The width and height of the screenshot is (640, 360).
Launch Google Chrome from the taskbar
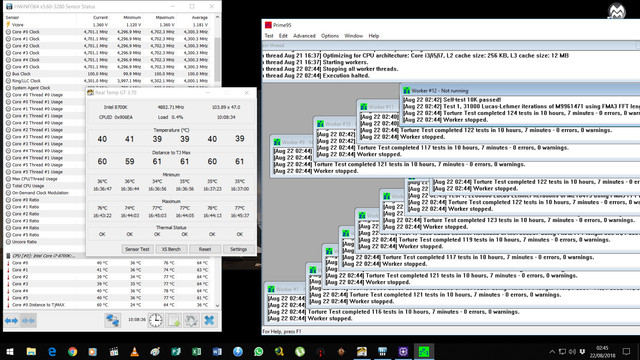(x=73, y=351)
